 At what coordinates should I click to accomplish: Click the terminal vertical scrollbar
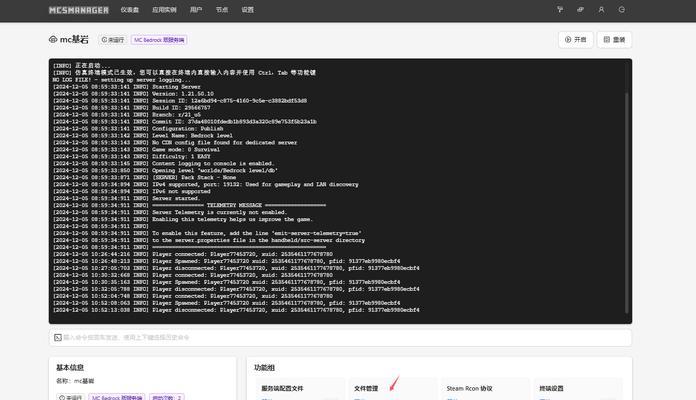tap(627, 202)
